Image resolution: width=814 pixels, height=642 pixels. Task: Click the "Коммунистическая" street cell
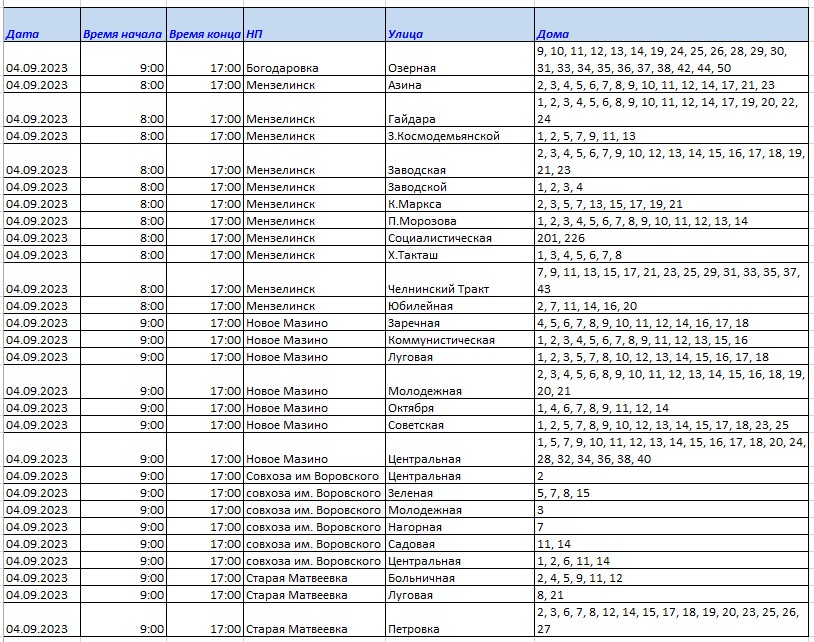tap(441, 340)
